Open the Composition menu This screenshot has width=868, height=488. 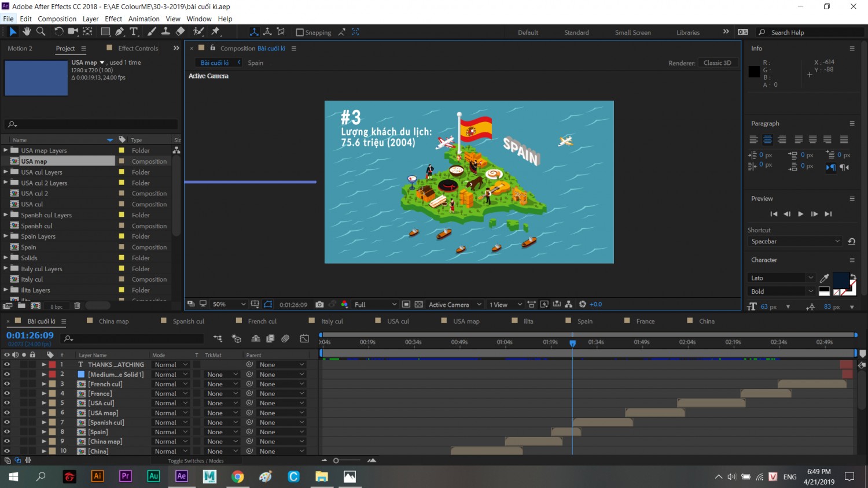click(x=57, y=19)
